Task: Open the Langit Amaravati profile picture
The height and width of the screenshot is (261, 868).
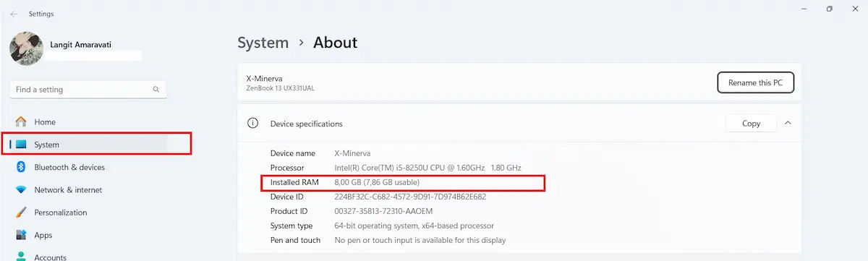Action: click(x=26, y=48)
